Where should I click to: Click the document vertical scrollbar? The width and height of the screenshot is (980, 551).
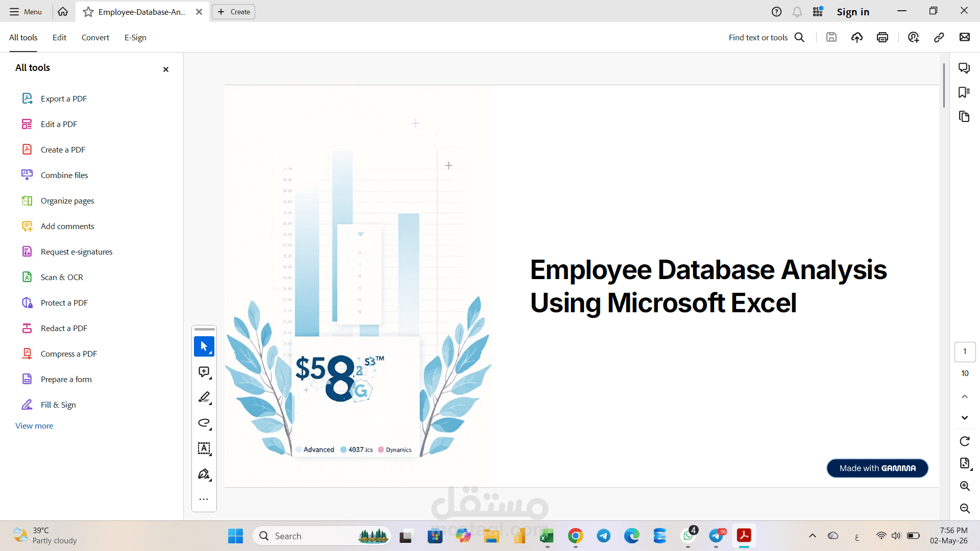[x=944, y=85]
